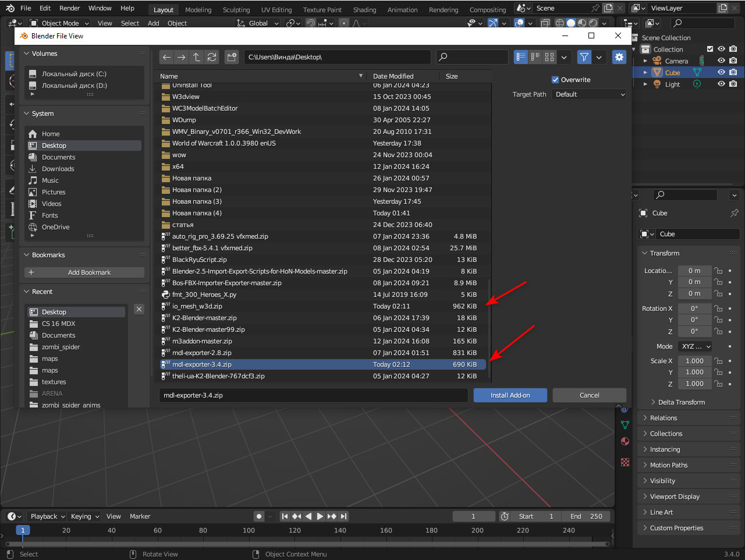Navigate back to previous folder
Viewport: 745px width, 560px height.
click(x=166, y=57)
